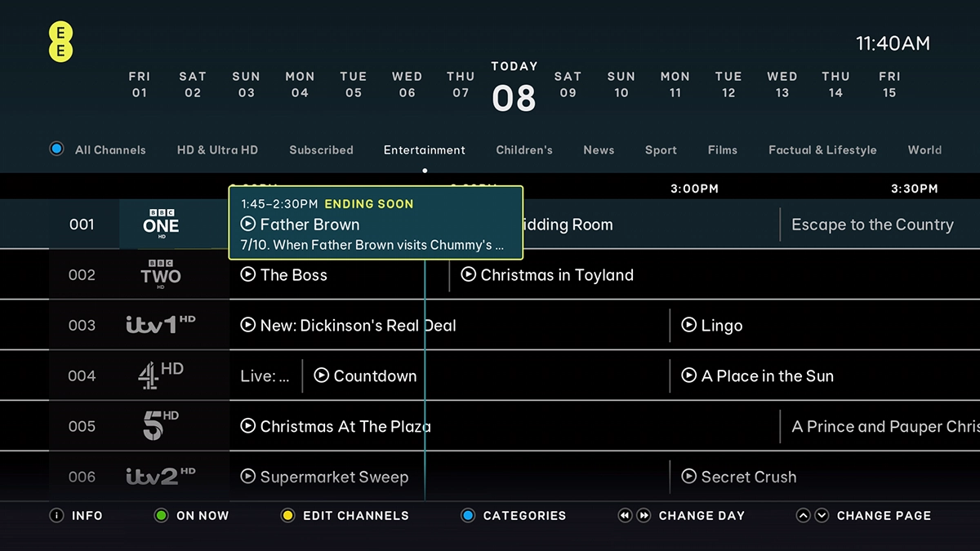980x551 pixels.
Task: Click the rewind icon for CHANGE DAY
Action: point(625,515)
